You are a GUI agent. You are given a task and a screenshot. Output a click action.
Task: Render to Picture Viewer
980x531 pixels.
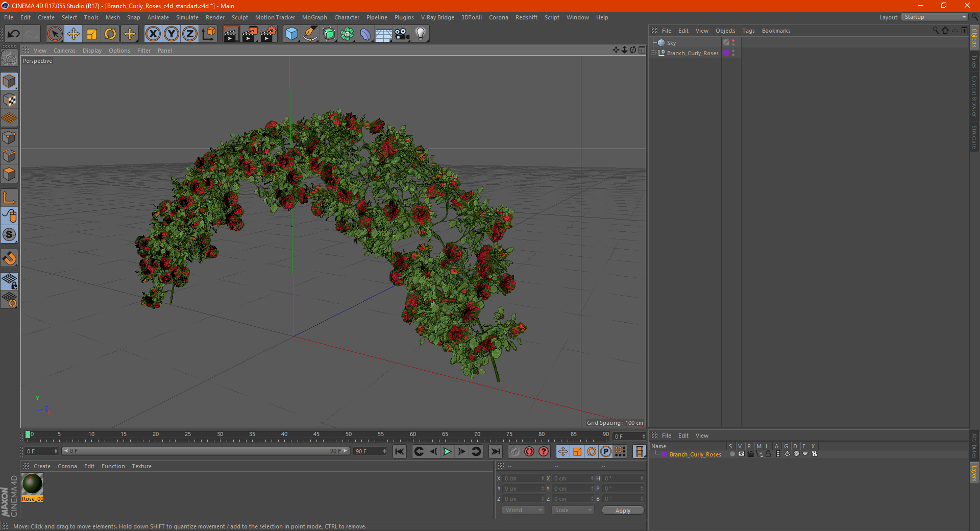tap(250, 34)
